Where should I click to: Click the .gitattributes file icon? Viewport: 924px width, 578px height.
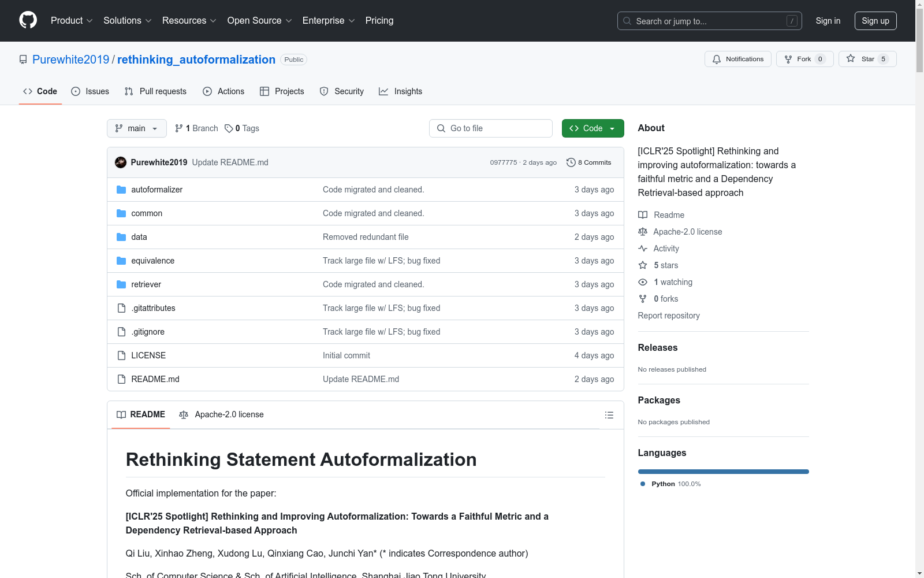(x=121, y=308)
